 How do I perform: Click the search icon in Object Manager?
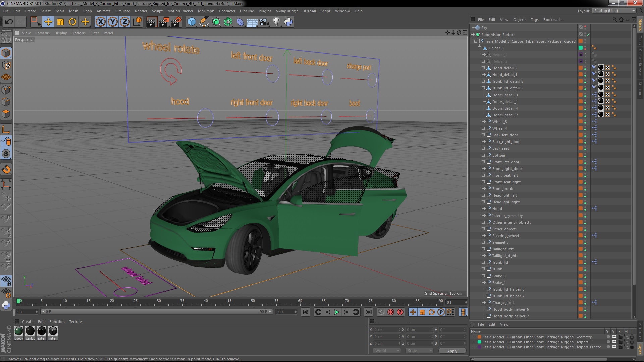tap(614, 20)
